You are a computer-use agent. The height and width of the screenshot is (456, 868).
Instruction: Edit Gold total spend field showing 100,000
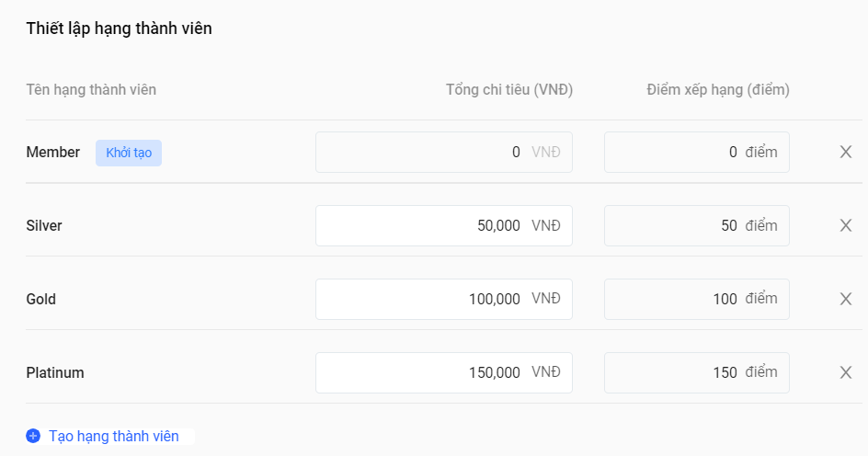click(444, 300)
